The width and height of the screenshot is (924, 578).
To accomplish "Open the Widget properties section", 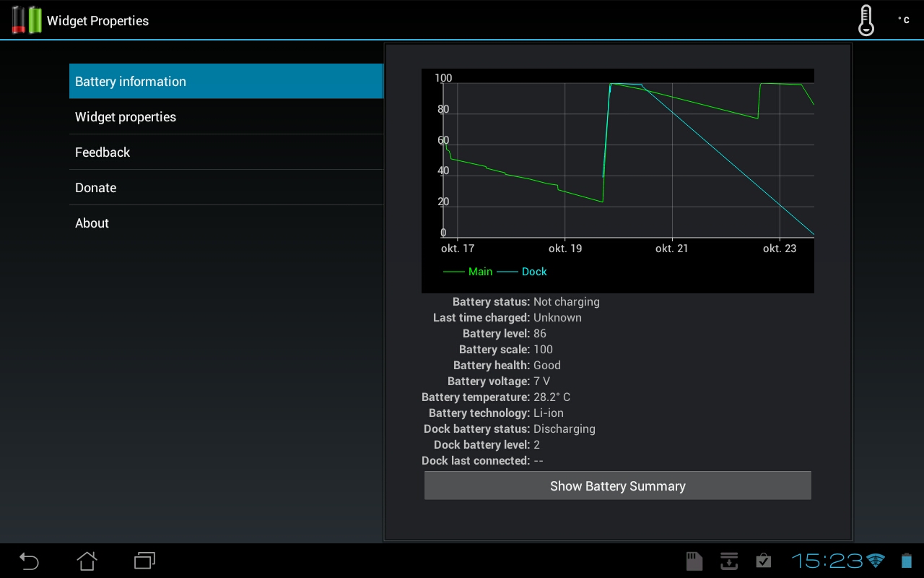I will pos(226,116).
